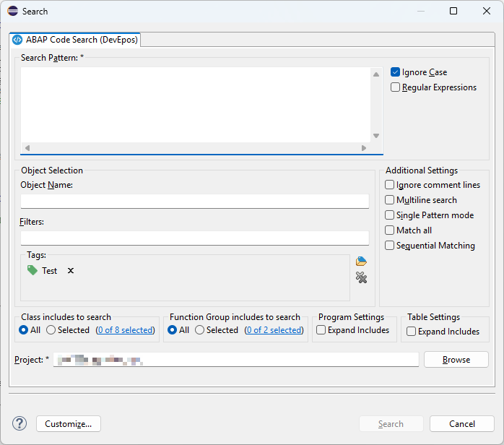The image size is (504, 445).
Task: Check Expand Includes under Table Settings
Action: 411,331
